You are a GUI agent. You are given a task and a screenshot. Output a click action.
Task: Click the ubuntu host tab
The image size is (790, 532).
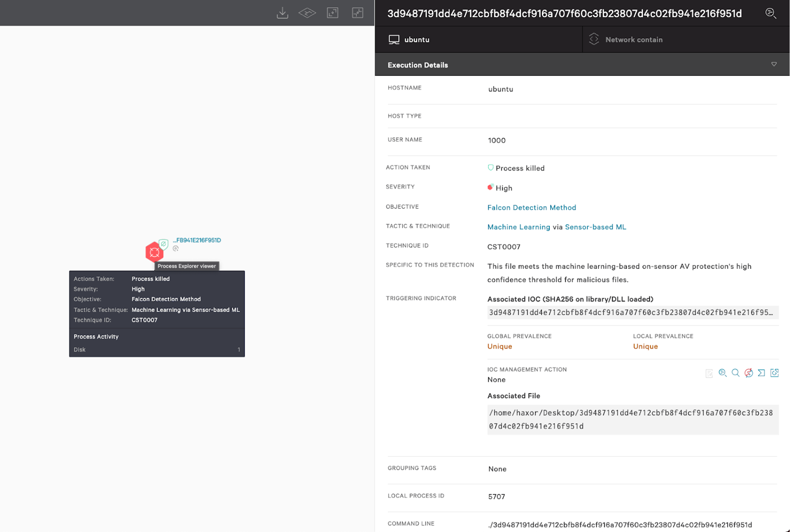pos(479,40)
